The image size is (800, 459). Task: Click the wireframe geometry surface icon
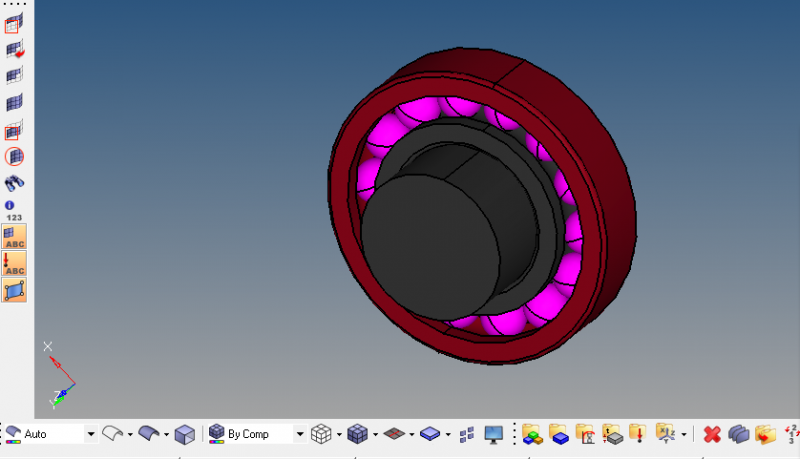click(x=112, y=434)
